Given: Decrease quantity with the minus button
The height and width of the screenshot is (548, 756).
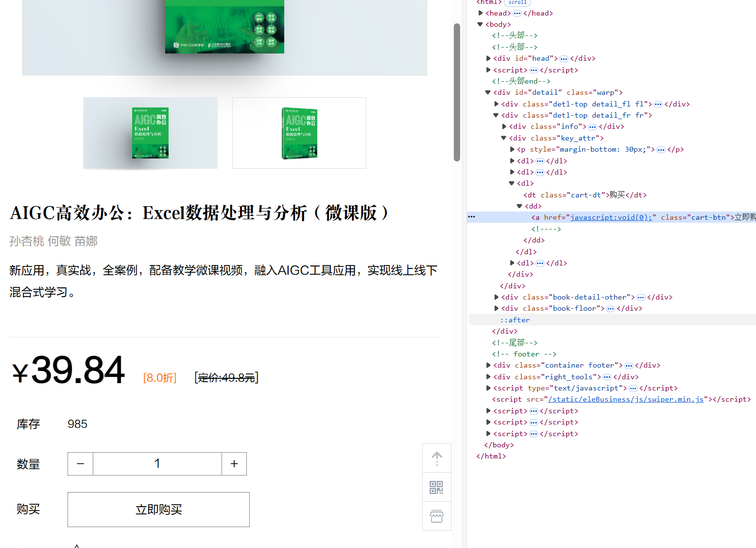Looking at the screenshot, I should [81, 464].
